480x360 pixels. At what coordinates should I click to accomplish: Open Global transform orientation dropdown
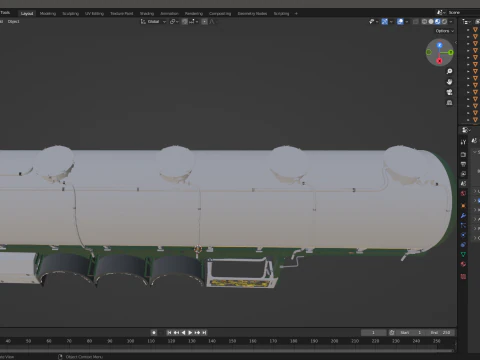tap(153, 22)
